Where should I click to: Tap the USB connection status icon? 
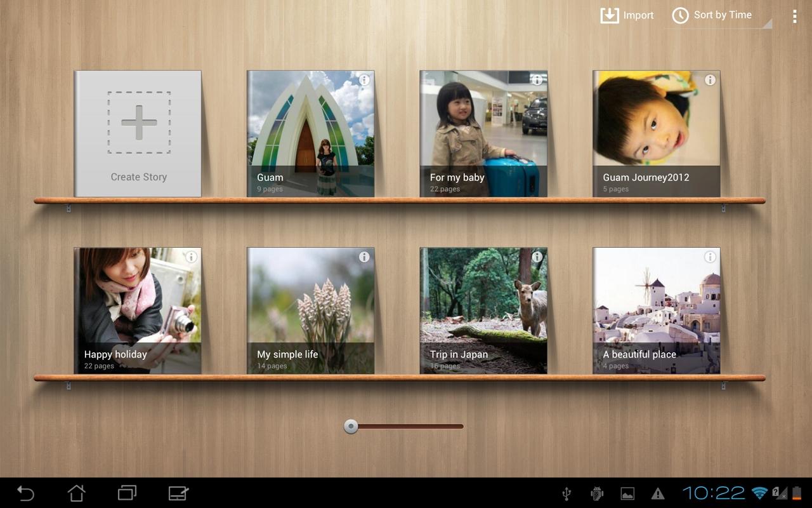click(567, 493)
